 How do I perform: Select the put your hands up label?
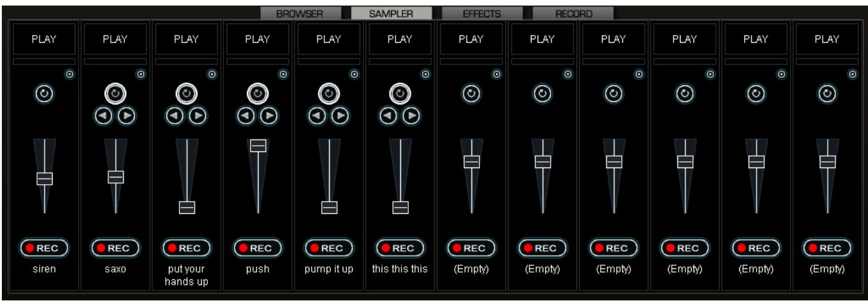pos(186,276)
